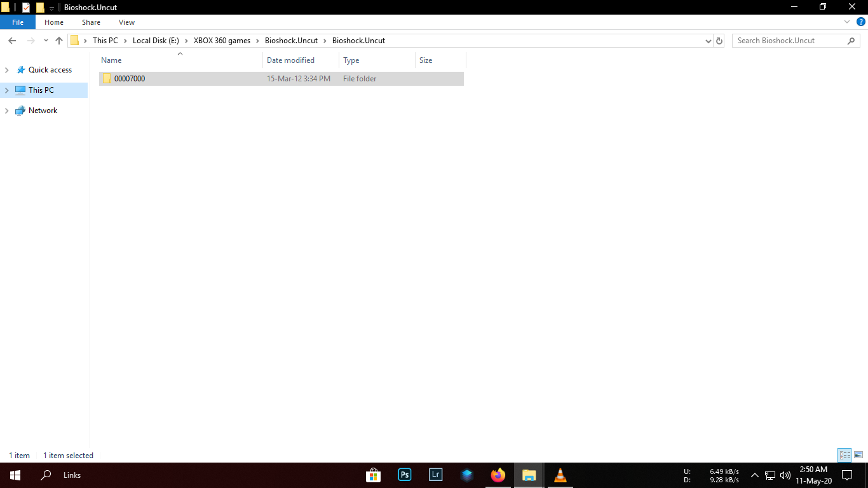Click the folder icon in the address bar
Viewport: 868px width, 488px height.
tap(75, 41)
